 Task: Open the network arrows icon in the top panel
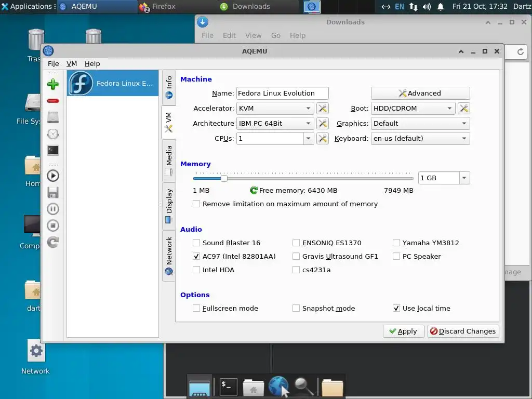(413, 6)
